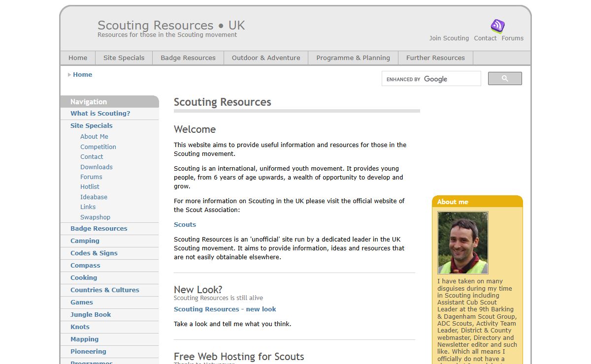
Task: Open Competition in sidebar
Action: pyautogui.click(x=98, y=147)
